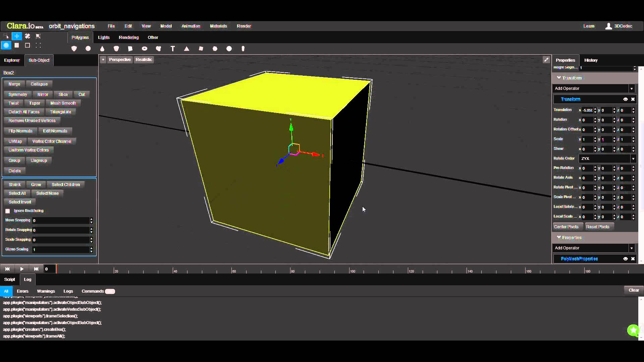Create a torus primitive from toolbar
Screen dimensions: 644x362
(145, 49)
